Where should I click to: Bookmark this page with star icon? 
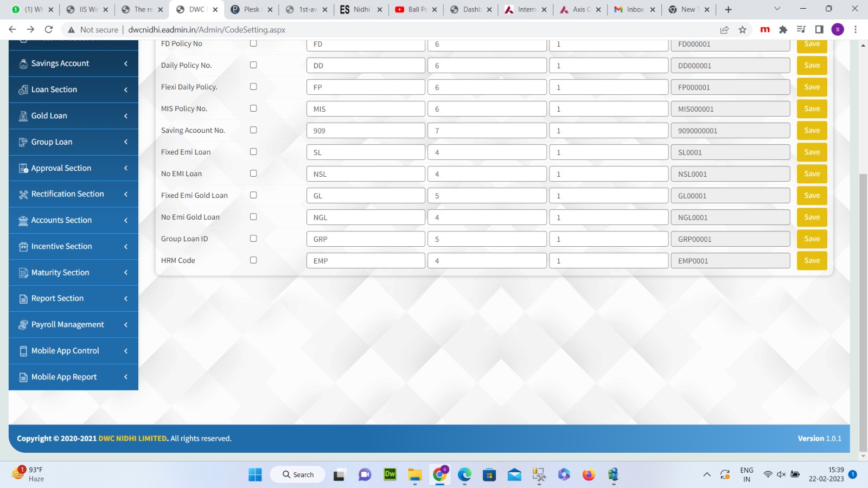click(x=743, y=30)
